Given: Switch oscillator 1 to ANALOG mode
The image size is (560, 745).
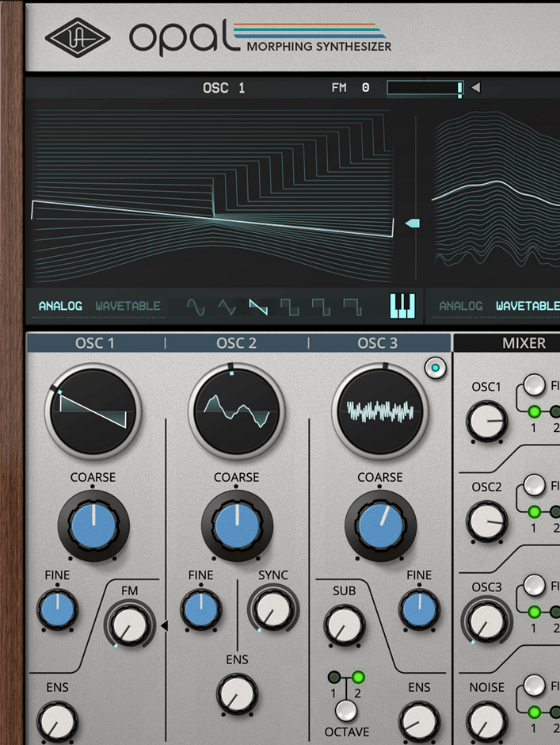Looking at the screenshot, I should click(60, 306).
